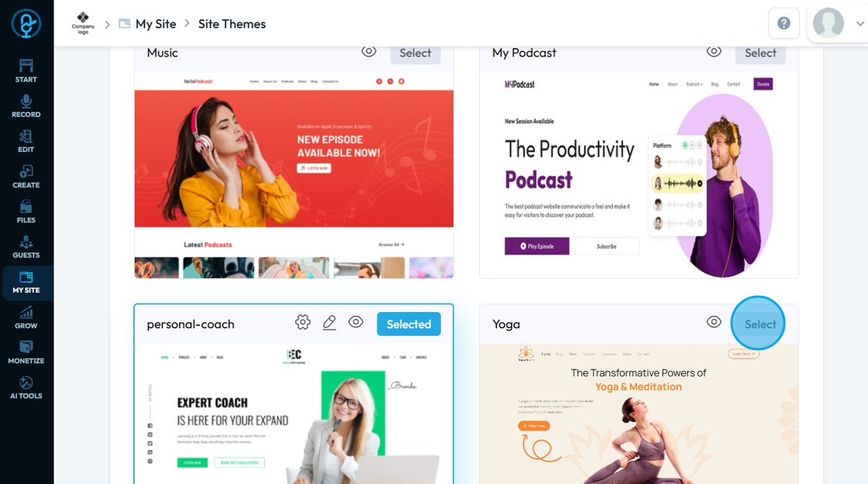Screen dimensions: 868x484
Task: Preview the Music theme with the eye icon
Action: pyautogui.click(x=369, y=51)
